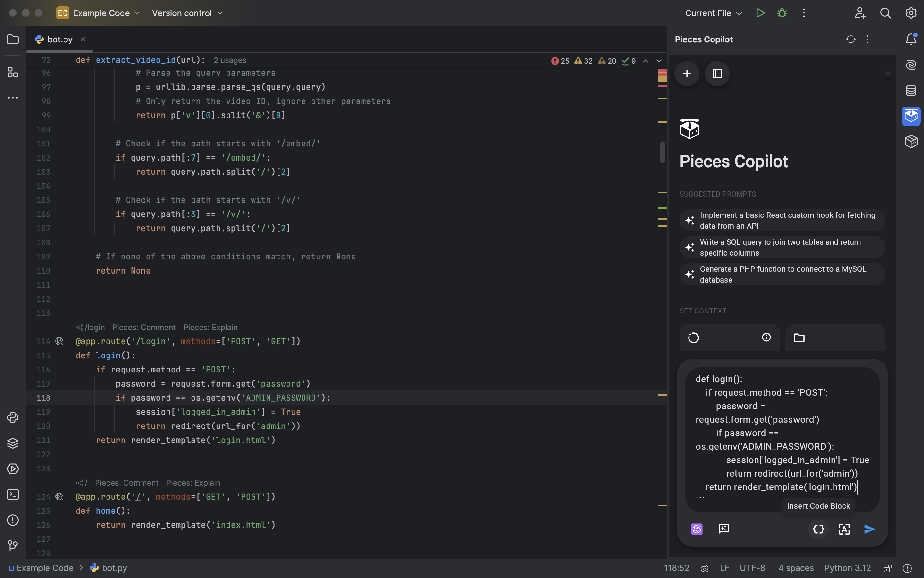Click Pieces: Comment above login route
924x578 pixels.
[x=144, y=328]
